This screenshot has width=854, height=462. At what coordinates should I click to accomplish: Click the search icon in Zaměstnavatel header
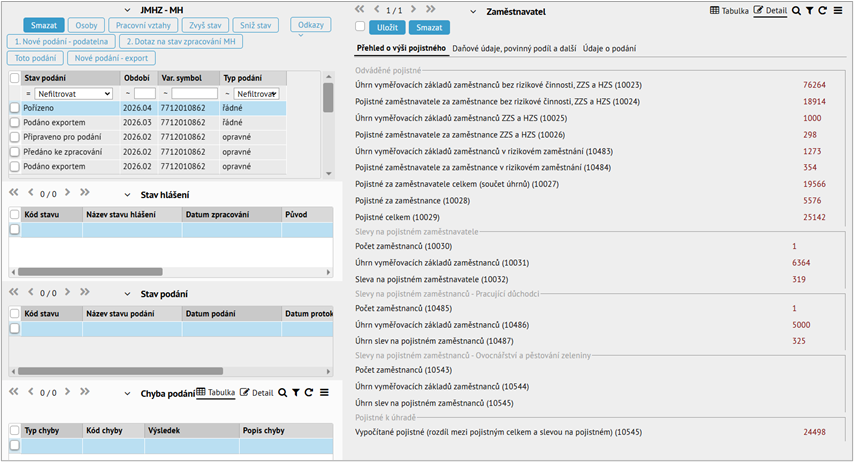point(796,11)
